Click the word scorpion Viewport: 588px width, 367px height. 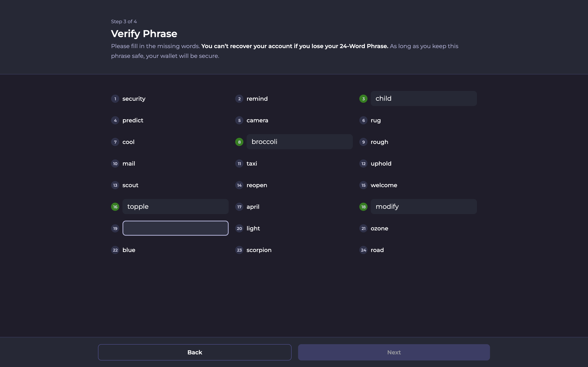(x=259, y=250)
